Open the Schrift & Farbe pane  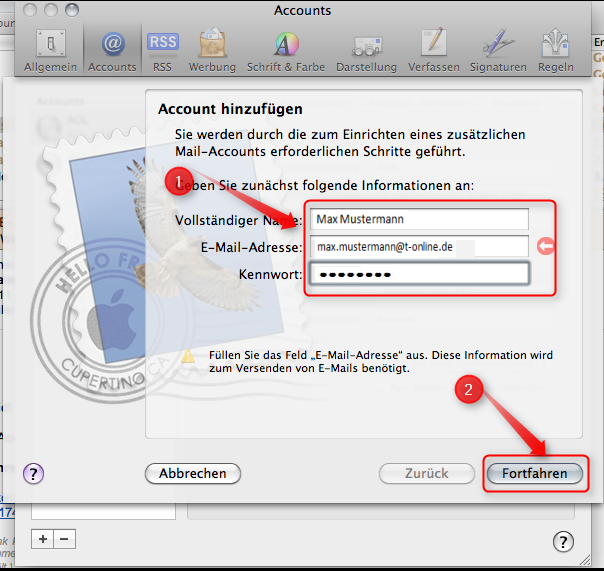point(286,50)
